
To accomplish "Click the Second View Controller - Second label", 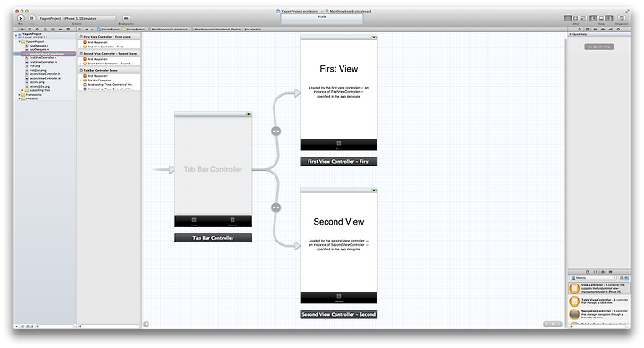I will tap(339, 314).
